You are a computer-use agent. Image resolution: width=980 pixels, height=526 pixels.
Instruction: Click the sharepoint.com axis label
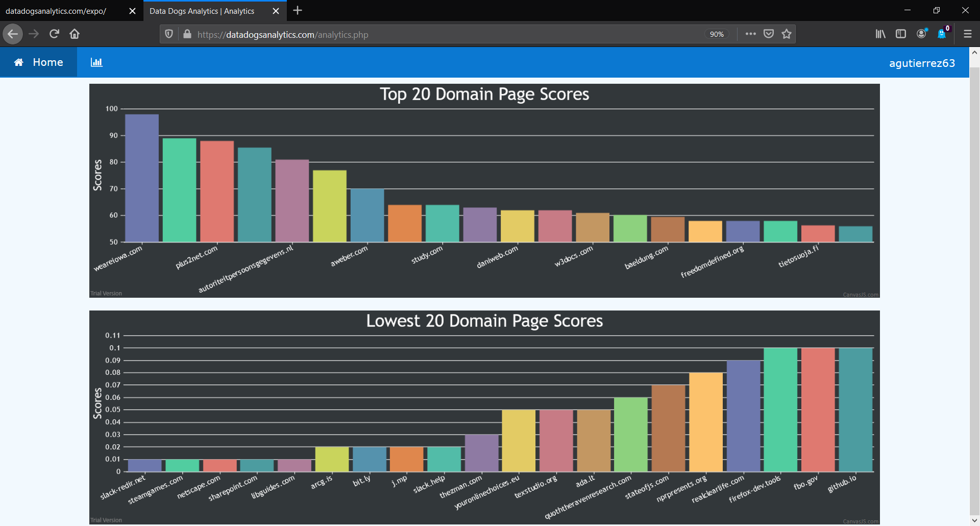pos(233,488)
